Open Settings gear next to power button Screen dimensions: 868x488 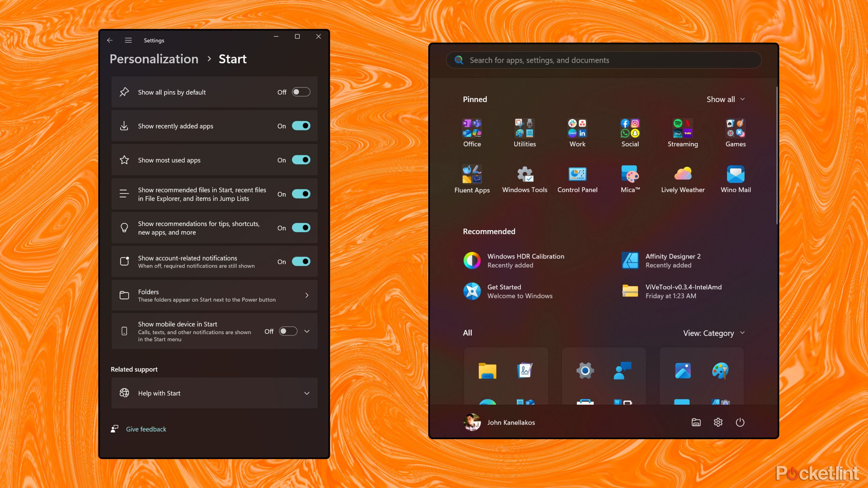tap(718, 422)
